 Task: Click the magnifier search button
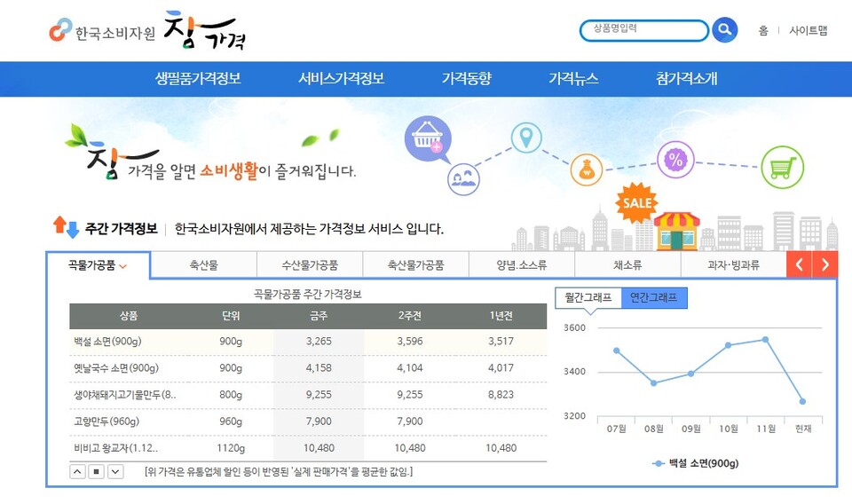(724, 29)
